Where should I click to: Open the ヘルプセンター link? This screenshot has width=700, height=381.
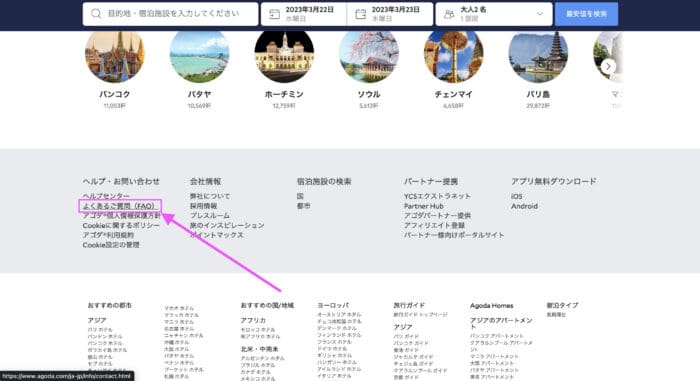click(106, 196)
